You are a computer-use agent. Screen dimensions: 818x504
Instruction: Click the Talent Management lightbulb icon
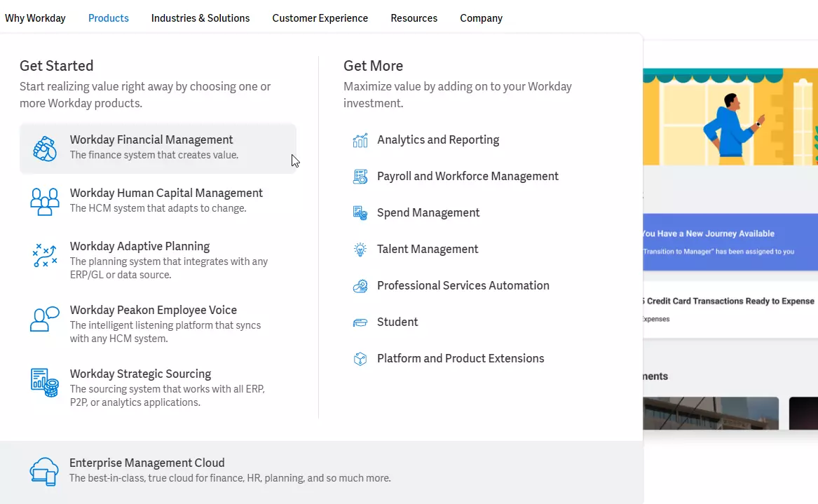(x=360, y=250)
